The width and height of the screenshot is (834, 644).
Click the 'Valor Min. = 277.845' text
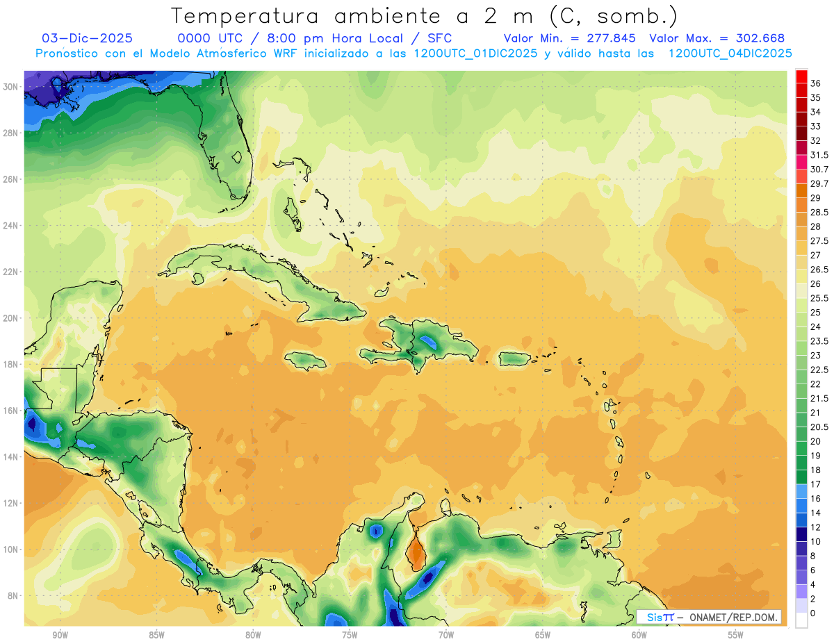571,38
